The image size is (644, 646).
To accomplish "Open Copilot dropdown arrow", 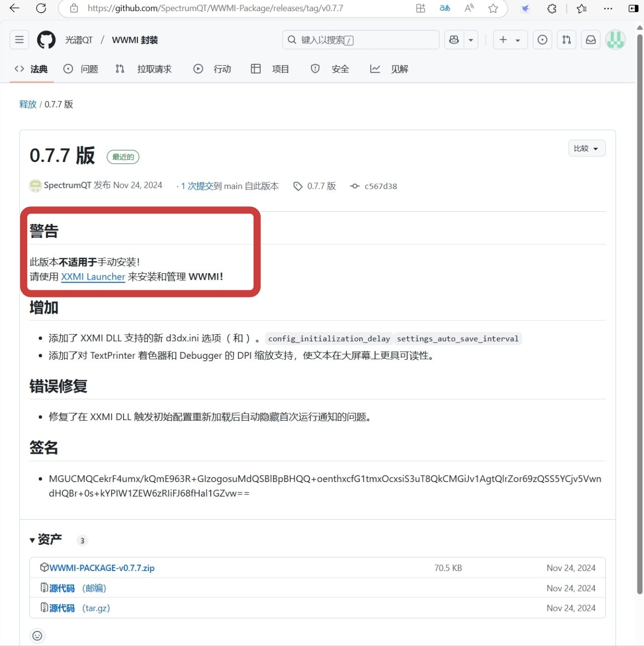I will pos(471,40).
